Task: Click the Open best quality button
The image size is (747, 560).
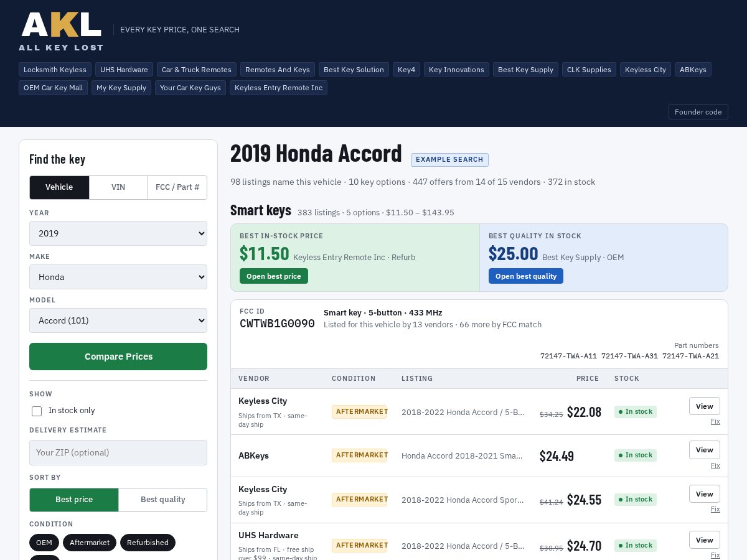Action: click(x=526, y=276)
